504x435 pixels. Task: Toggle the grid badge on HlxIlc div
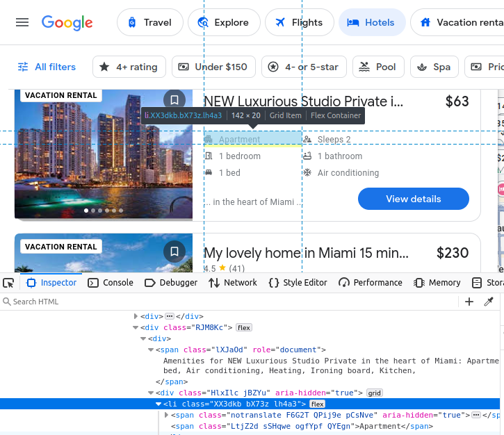tap(375, 393)
